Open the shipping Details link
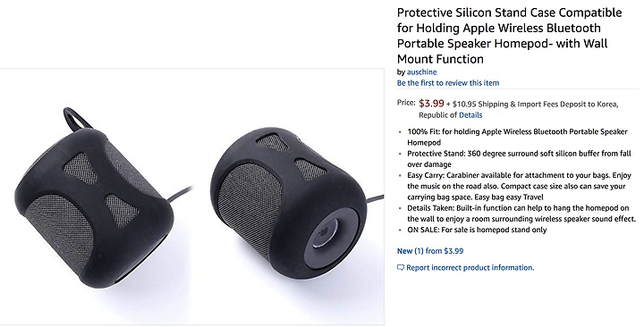Screen dimensions: 644x327 point(470,115)
